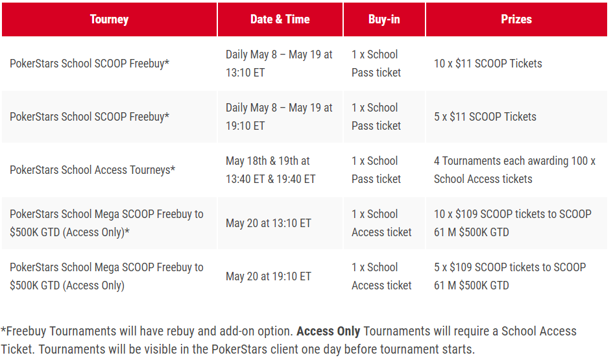Select the 10 x $109 SCOOP tickets prize

click(x=512, y=223)
